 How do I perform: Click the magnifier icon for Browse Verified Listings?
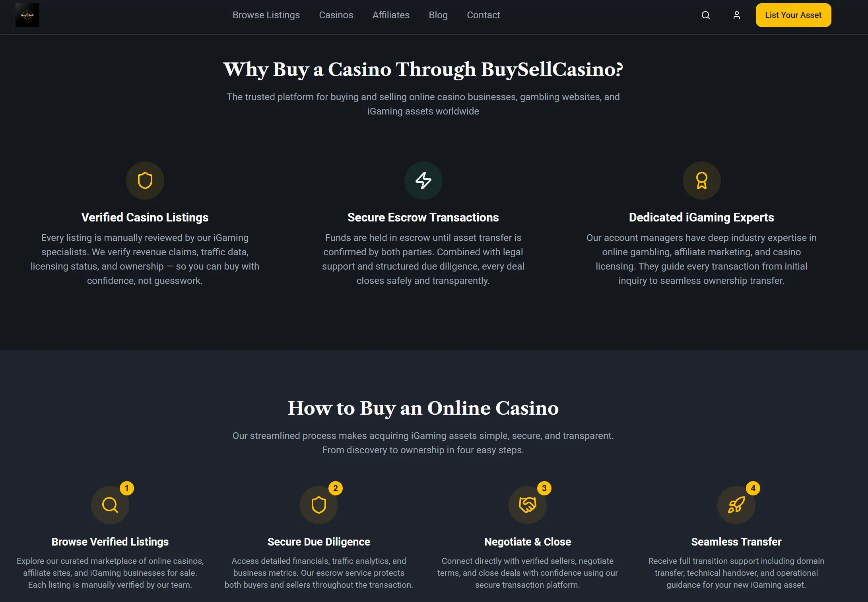coord(110,505)
